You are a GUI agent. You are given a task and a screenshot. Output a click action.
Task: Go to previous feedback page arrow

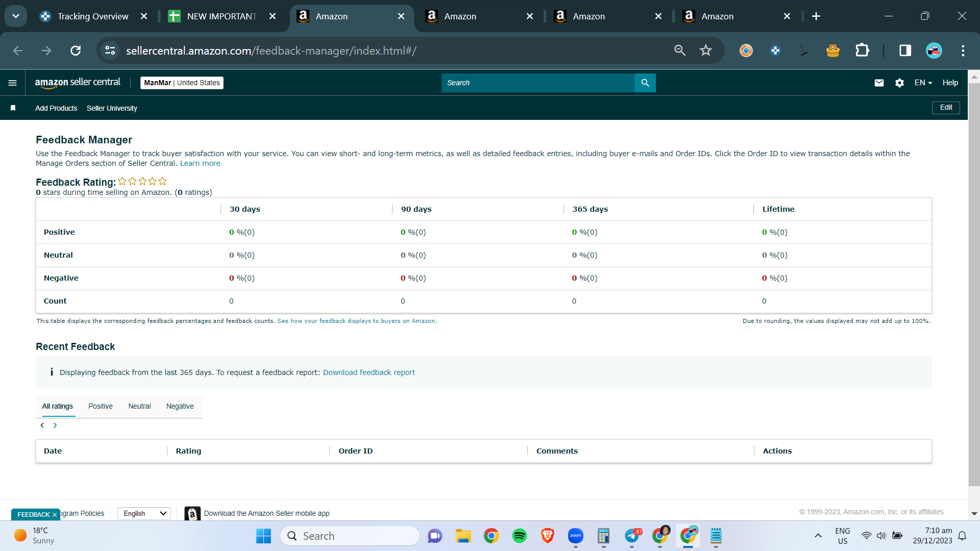(42, 425)
